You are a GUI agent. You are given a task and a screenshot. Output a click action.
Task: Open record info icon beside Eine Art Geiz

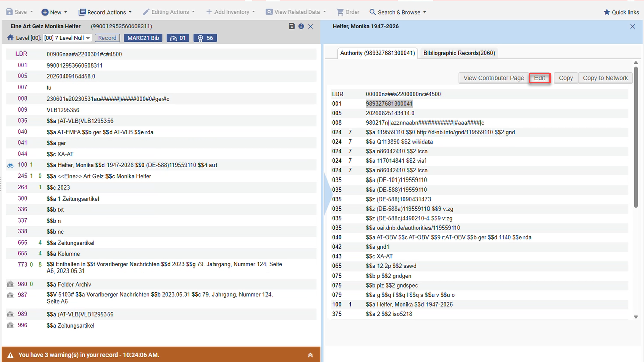point(301,26)
